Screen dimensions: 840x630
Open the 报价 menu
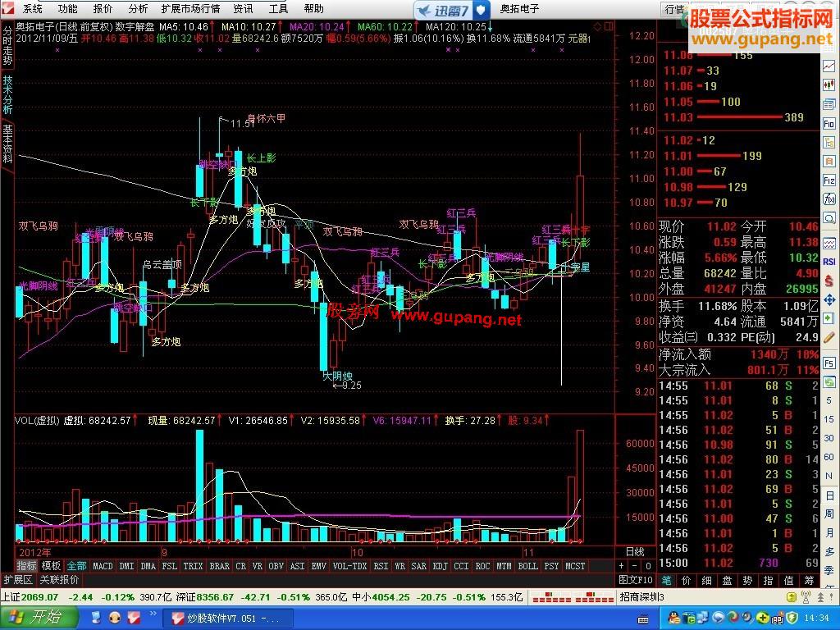coord(103,8)
